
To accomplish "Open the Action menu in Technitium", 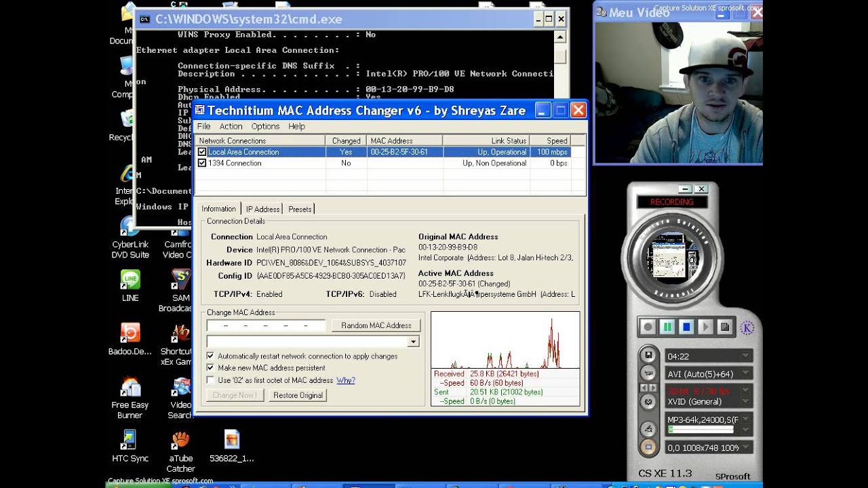I will tap(231, 127).
